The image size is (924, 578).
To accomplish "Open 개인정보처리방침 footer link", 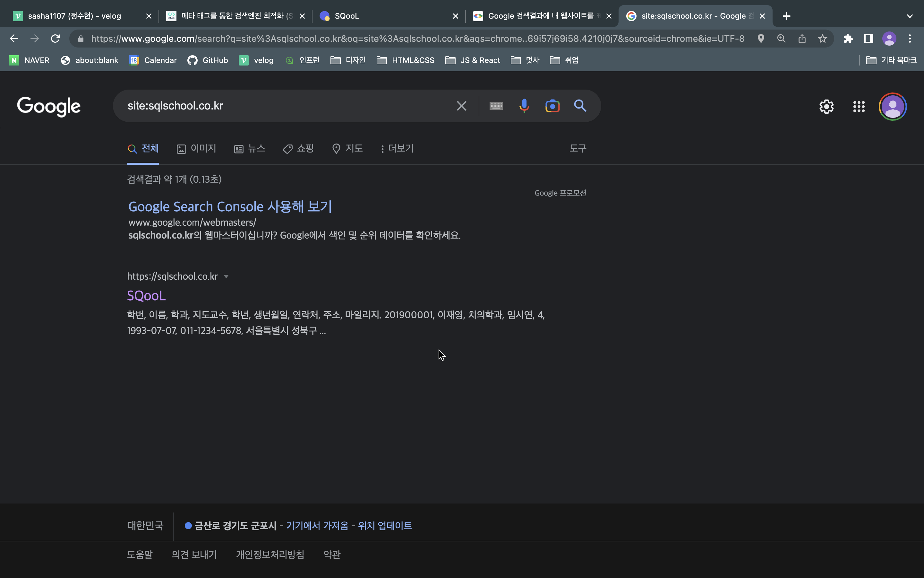I will [x=270, y=555].
